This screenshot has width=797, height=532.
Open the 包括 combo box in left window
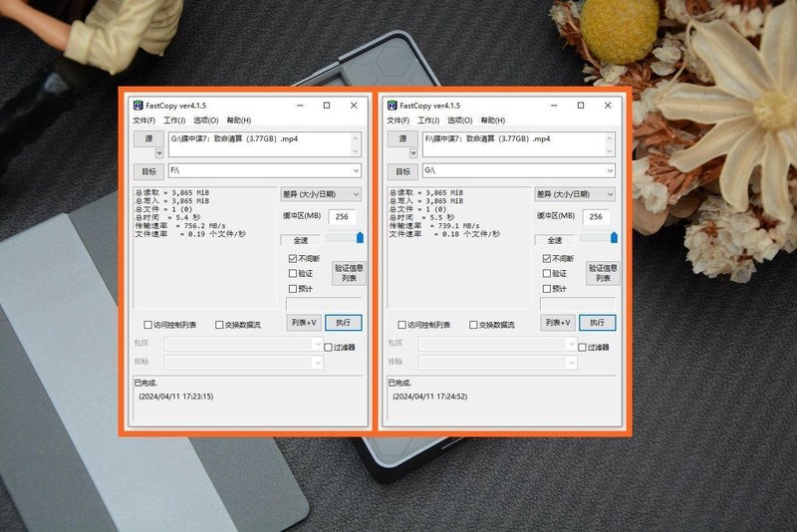pos(243,344)
